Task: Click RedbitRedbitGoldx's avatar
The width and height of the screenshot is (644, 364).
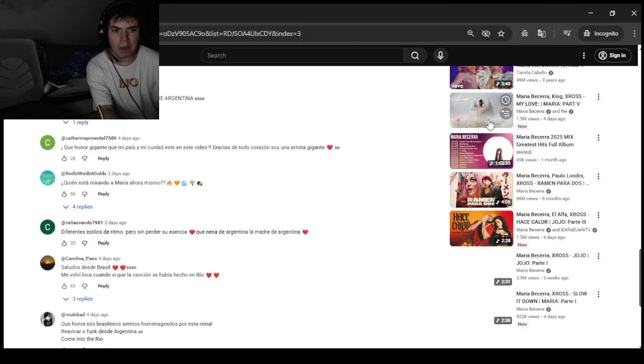Action: pos(47,178)
